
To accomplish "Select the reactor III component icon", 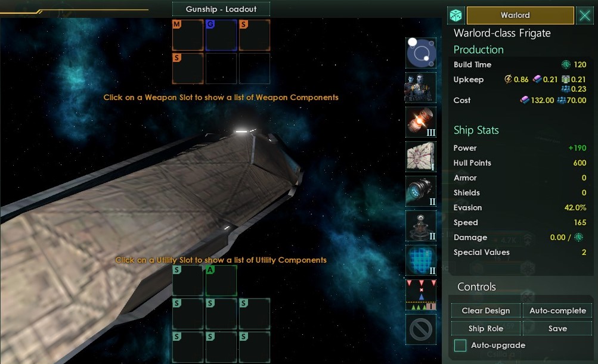I will tap(421, 122).
